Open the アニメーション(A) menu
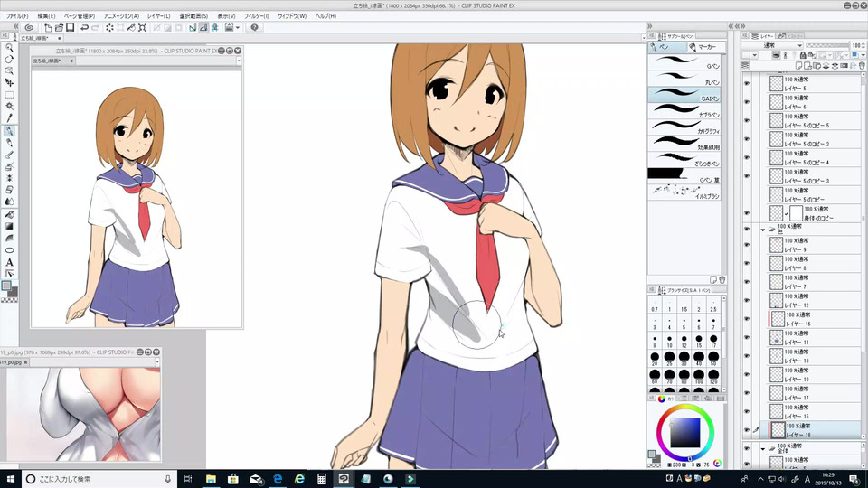868x488 pixels. (x=121, y=16)
